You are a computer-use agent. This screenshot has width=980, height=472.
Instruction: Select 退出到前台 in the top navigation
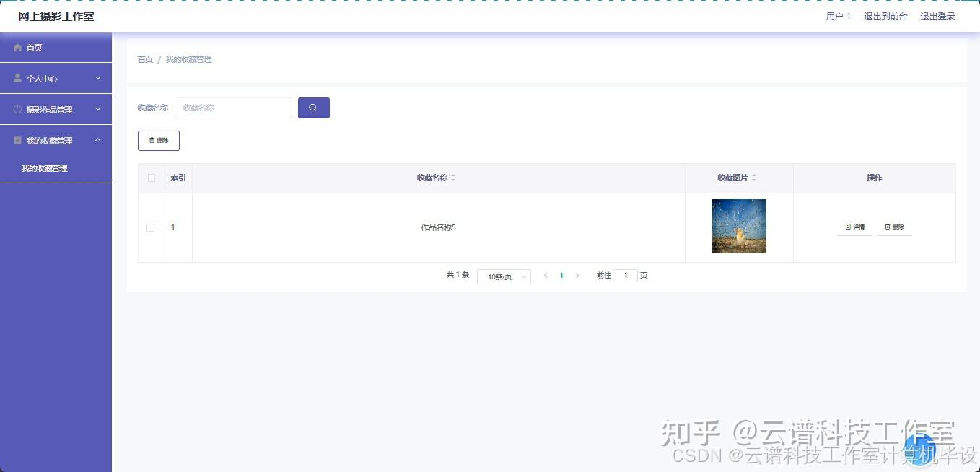pos(885,16)
